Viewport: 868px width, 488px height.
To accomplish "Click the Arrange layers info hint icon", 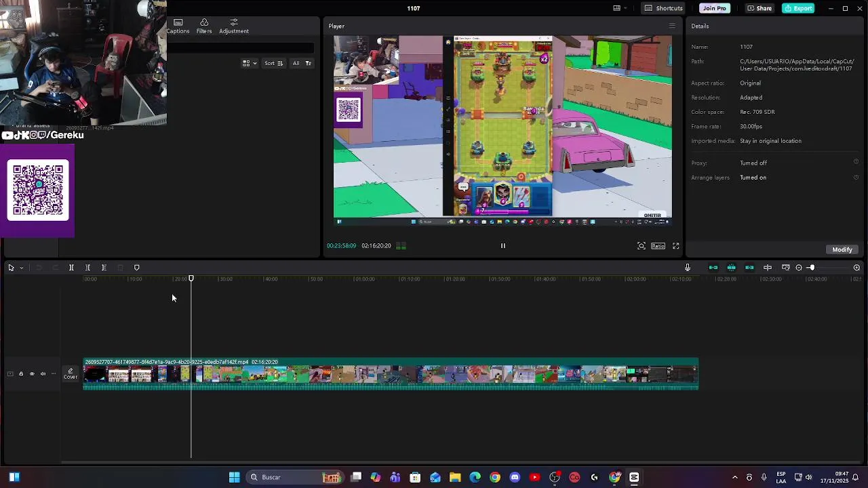I will [x=856, y=177].
